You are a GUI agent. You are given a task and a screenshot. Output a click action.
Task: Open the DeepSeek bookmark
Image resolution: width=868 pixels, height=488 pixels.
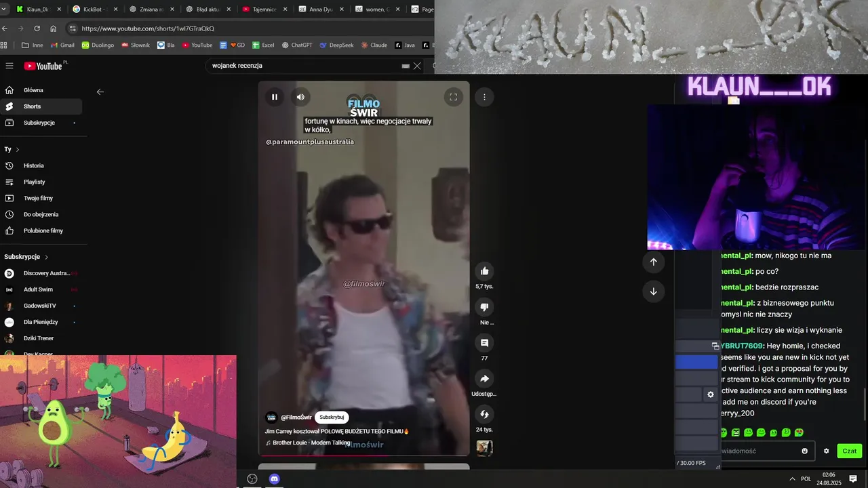[336, 45]
